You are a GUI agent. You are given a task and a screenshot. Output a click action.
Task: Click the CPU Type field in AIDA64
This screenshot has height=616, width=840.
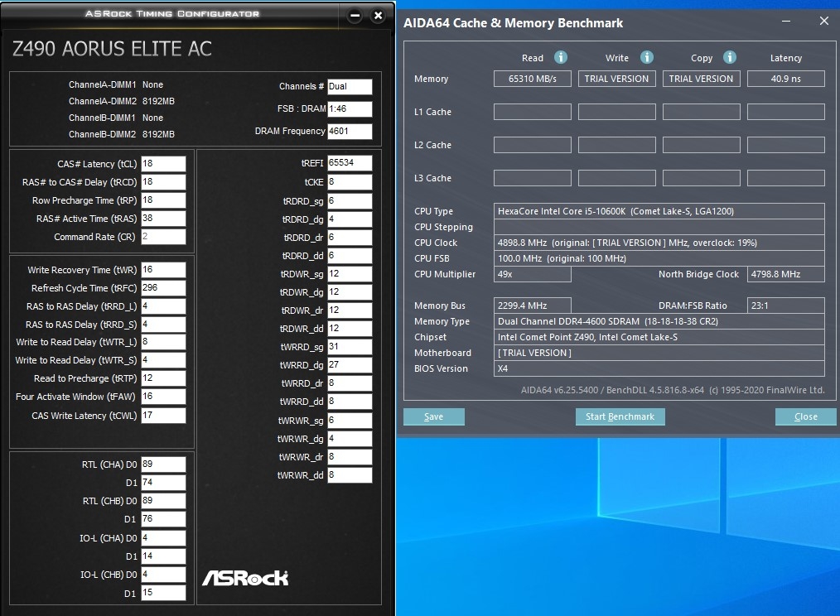[659, 211]
